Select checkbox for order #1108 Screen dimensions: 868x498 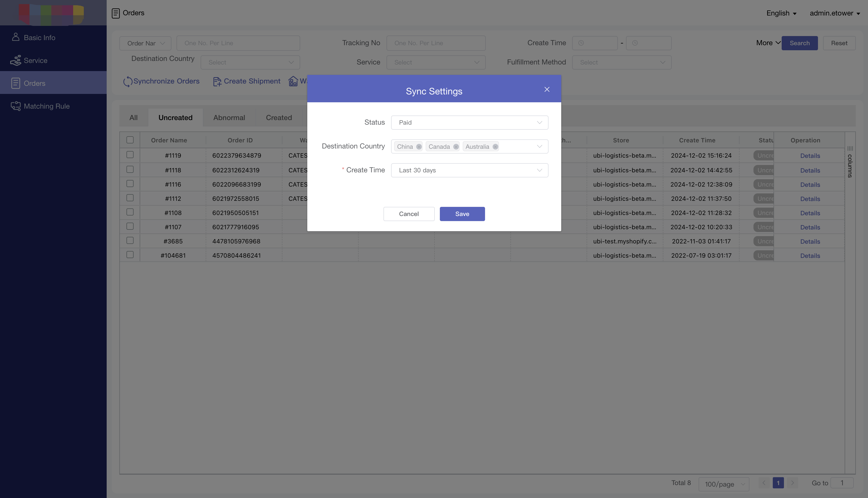coord(130,212)
